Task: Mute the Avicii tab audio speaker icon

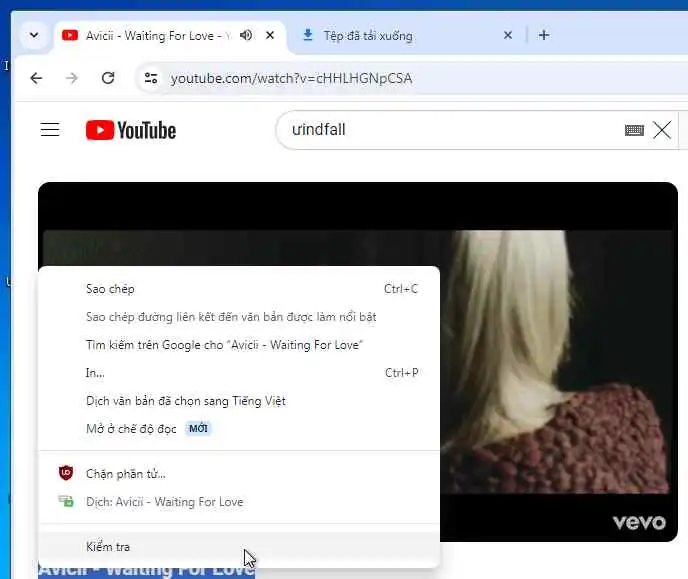Action: 246,35
